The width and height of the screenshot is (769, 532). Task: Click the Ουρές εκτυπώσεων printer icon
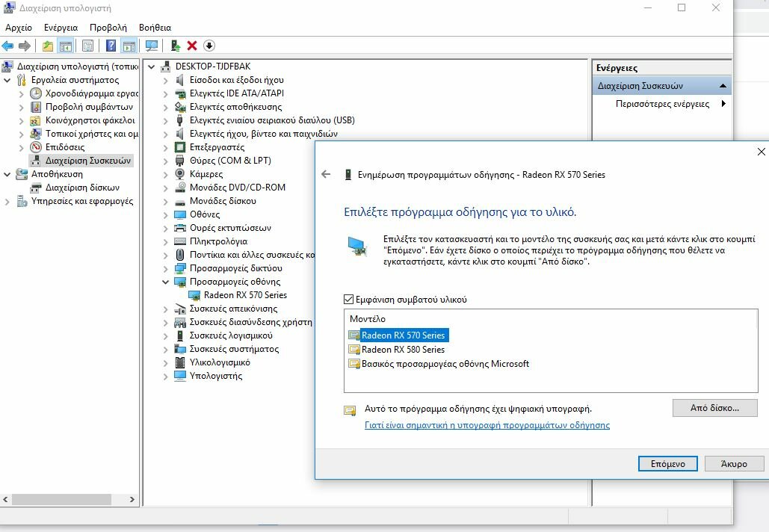tap(180, 228)
